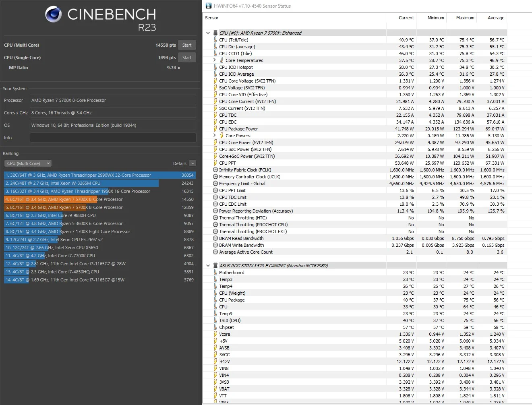
Task: Click the circle icon for DRAM Read Bandwidth
Action: coord(215,238)
